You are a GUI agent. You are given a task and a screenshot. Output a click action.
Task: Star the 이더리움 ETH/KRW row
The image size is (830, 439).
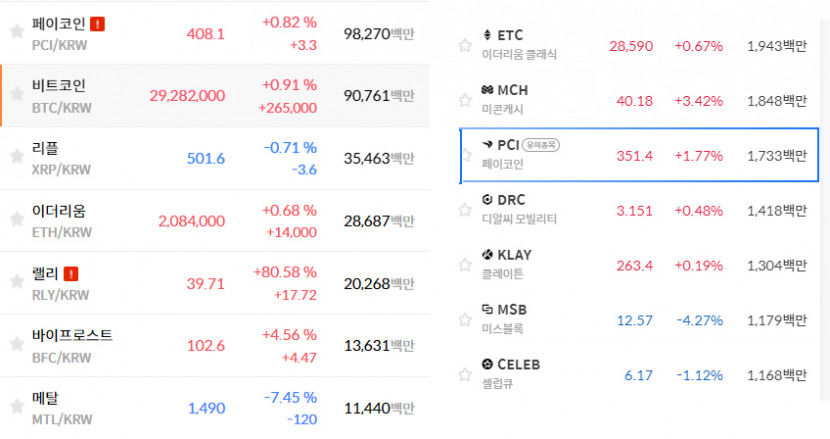pyautogui.click(x=17, y=219)
